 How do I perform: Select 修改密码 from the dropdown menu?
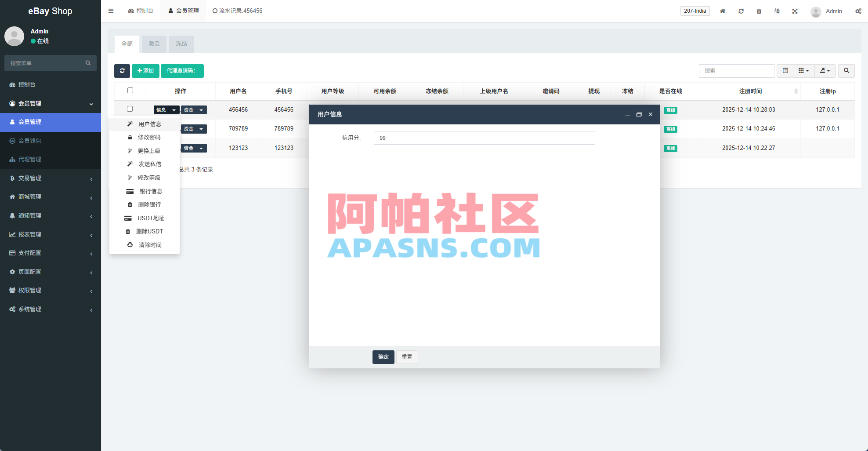coord(145,137)
